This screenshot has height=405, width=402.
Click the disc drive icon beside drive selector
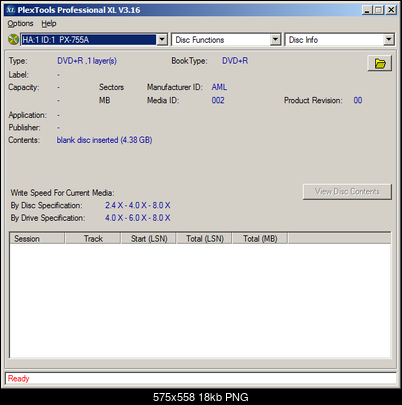(x=13, y=40)
